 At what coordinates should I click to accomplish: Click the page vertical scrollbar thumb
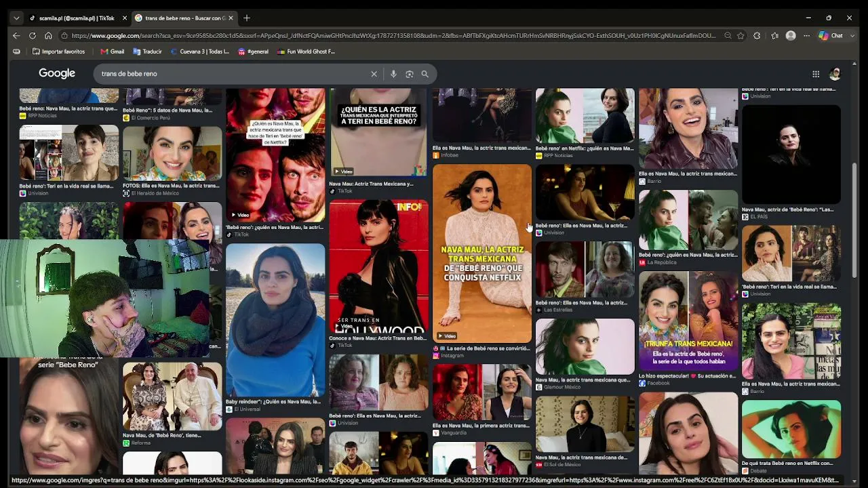pos(854,220)
